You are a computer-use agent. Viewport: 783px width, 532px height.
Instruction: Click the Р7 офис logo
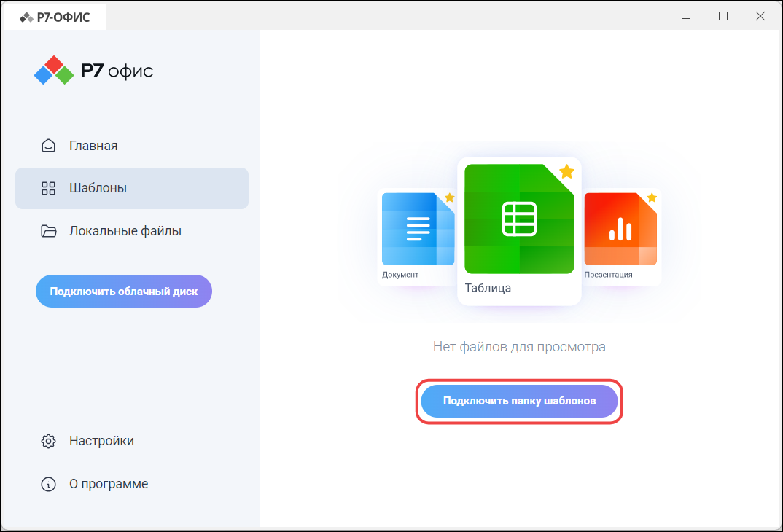pos(94,71)
